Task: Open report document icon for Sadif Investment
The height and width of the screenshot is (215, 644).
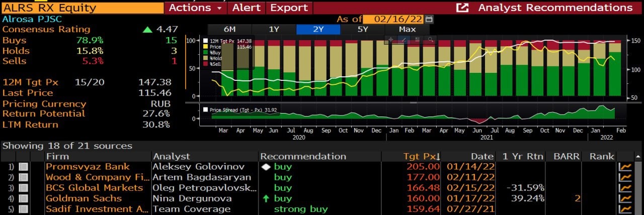Action: click(23, 209)
